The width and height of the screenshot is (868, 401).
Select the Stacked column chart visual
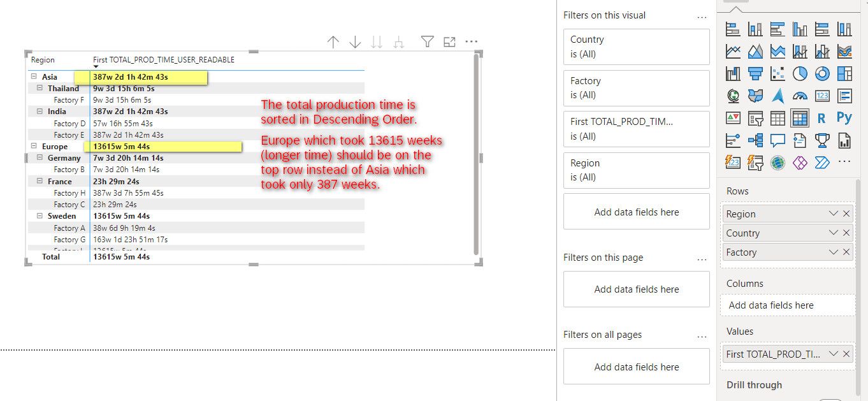click(x=755, y=29)
